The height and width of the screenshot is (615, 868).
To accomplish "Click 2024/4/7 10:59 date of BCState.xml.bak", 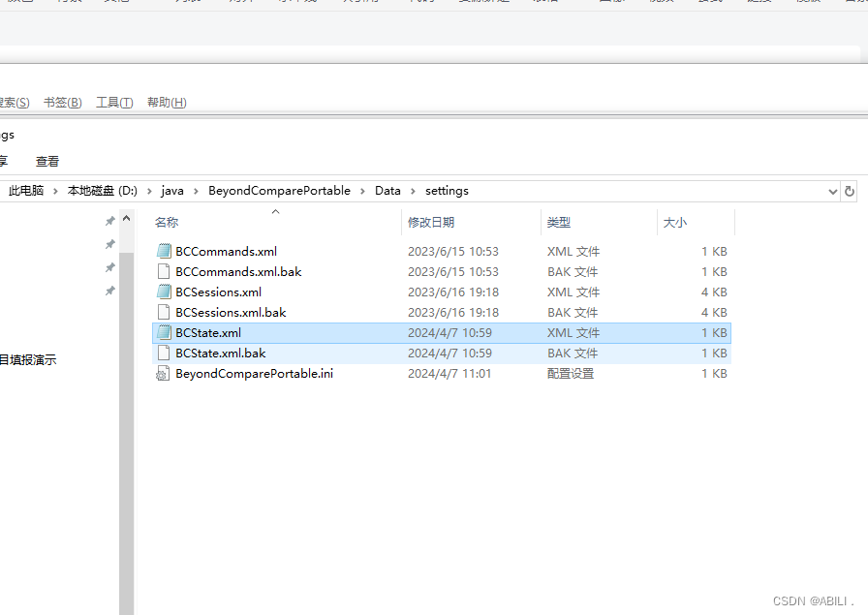I will tap(450, 354).
